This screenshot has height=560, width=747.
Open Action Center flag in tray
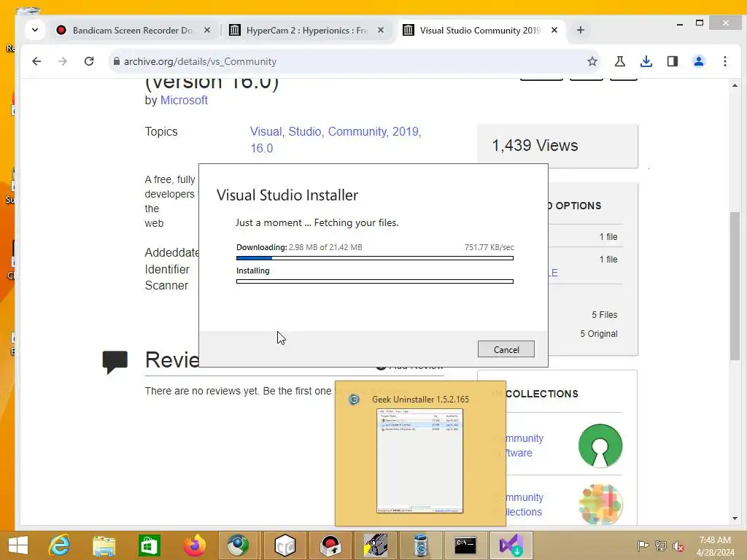(643, 545)
